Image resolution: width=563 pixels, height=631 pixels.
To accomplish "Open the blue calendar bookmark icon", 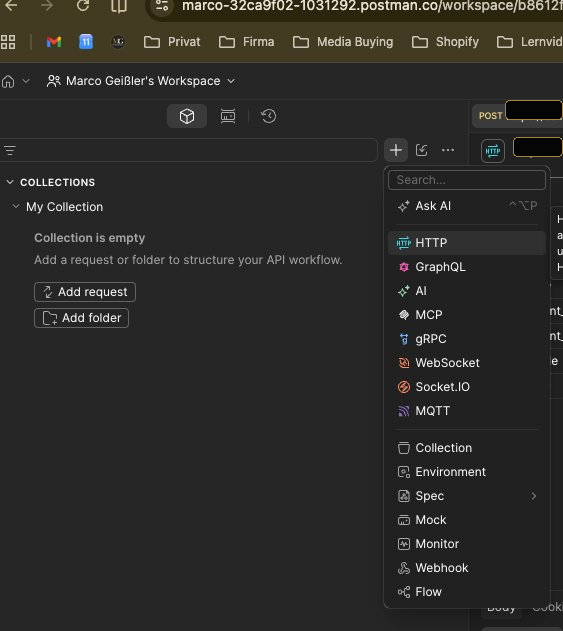I will [x=86, y=42].
